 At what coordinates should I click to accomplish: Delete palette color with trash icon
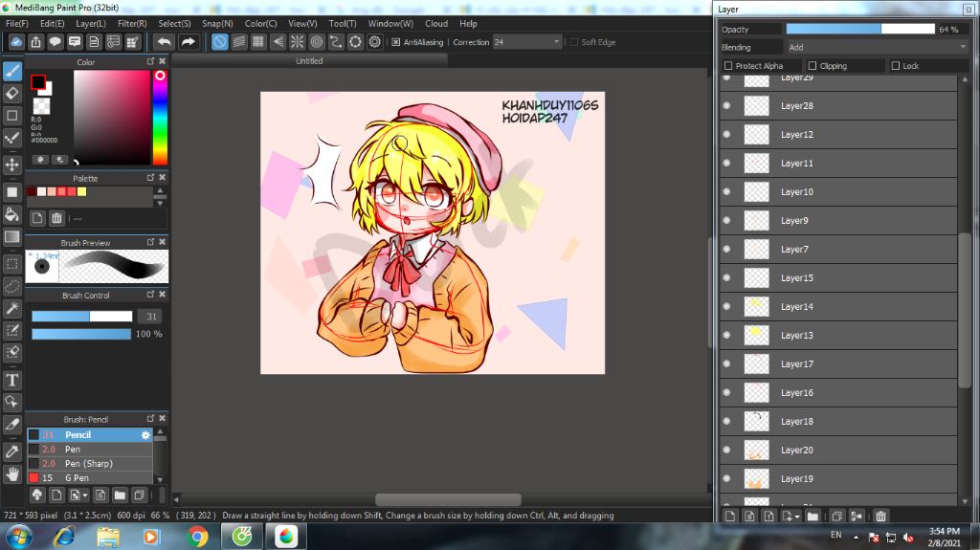(56, 218)
